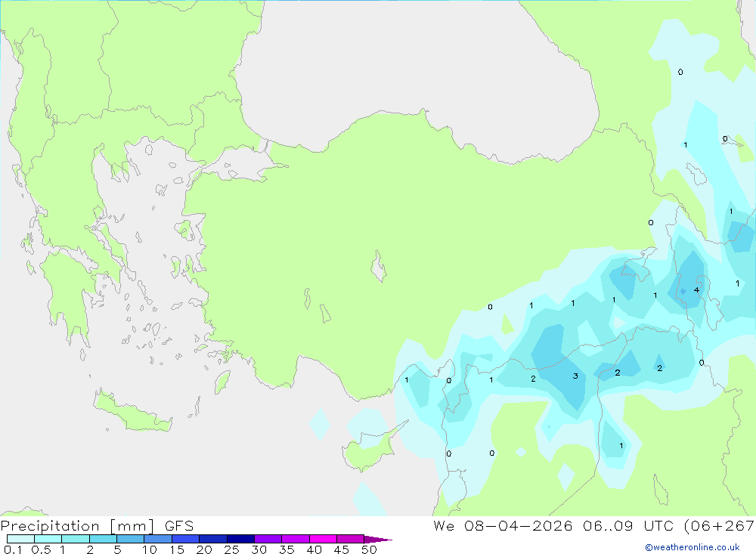Click the 'GFS' model label
Image resolution: width=756 pixels, height=554 pixels.
coord(179,526)
